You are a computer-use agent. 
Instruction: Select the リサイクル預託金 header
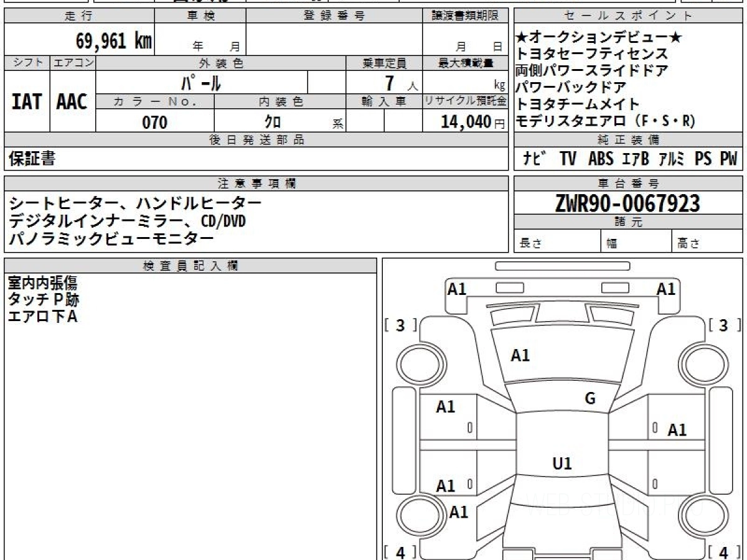click(x=466, y=101)
